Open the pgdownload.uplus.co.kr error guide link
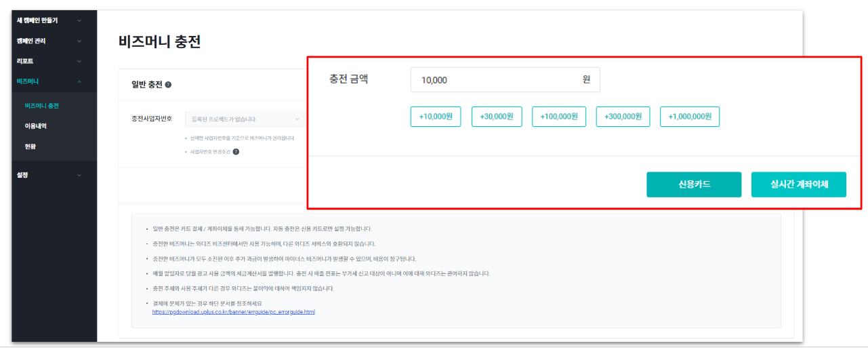The width and height of the screenshot is (868, 348). pyautogui.click(x=233, y=312)
